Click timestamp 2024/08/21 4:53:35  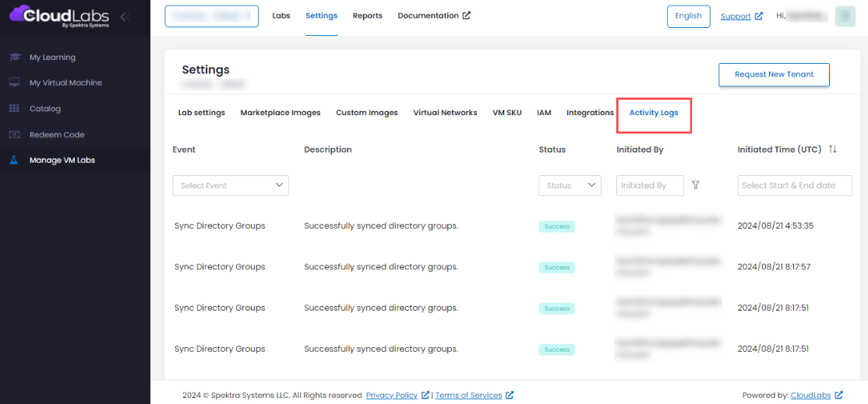point(775,226)
